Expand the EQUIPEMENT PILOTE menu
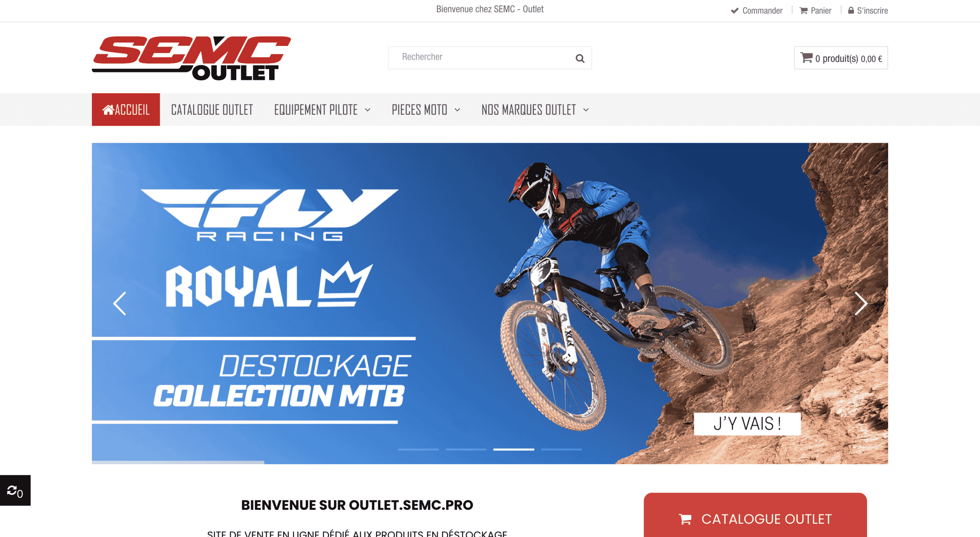Viewport: 980px width, 537px height. point(322,110)
